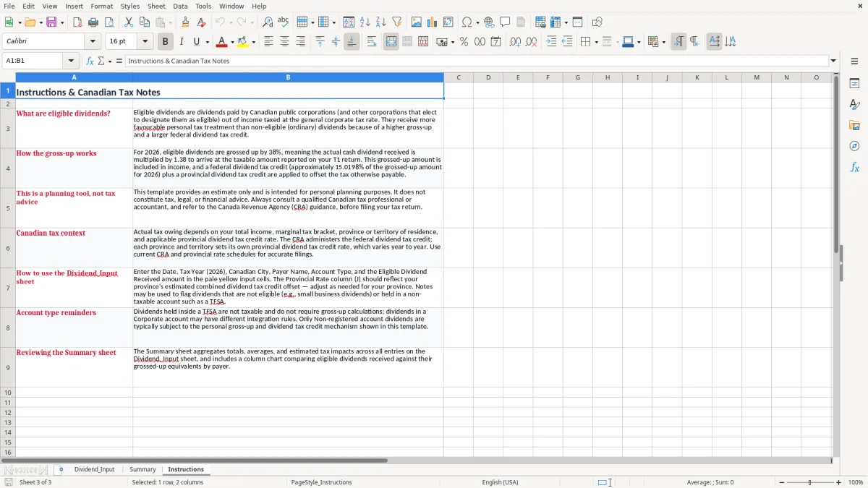Viewport: 868px width, 488px height.
Task: Insert a hyperlink with the globe icon
Action: (x=489, y=22)
